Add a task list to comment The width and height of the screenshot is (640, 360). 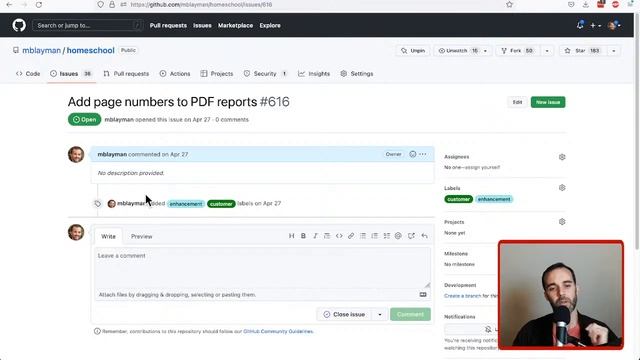(x=387, y=236)
